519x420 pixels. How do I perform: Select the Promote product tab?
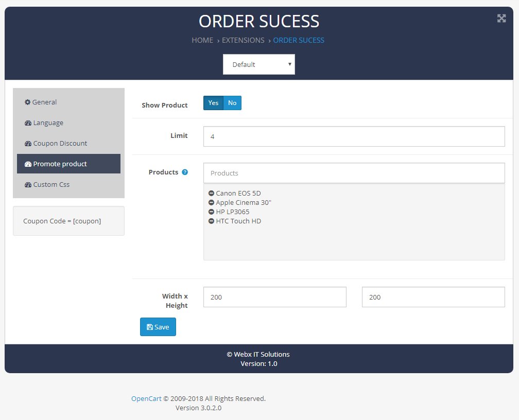tap(60, 164)
